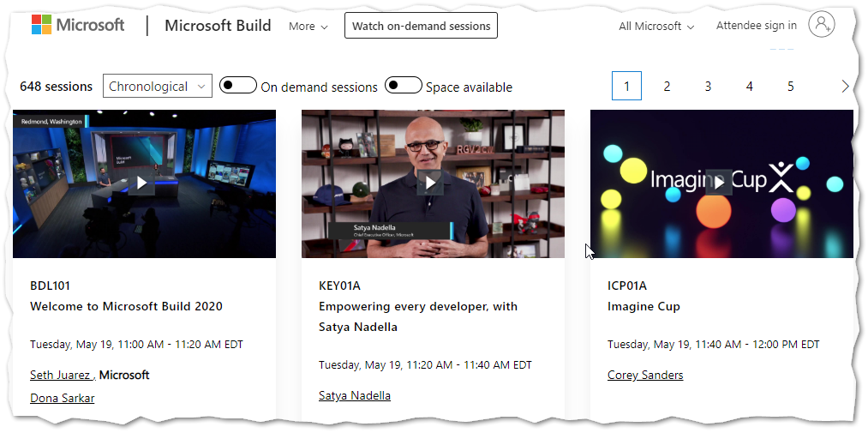Click the 11:00 AM - 11:20 AM session time
This screenshot has width=868, height=433.
click(136, 344)
